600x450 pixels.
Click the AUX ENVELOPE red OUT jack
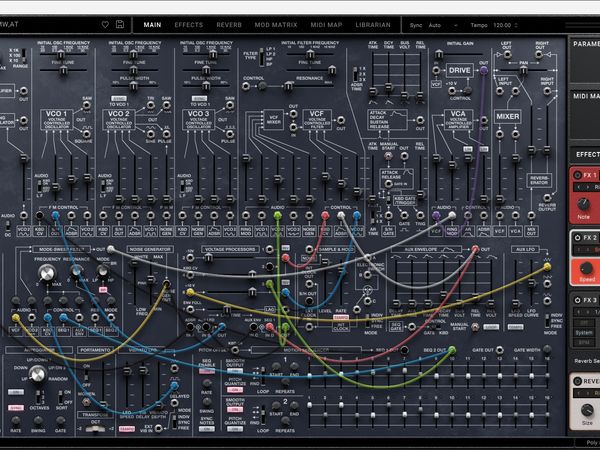(x=475, y=249)
